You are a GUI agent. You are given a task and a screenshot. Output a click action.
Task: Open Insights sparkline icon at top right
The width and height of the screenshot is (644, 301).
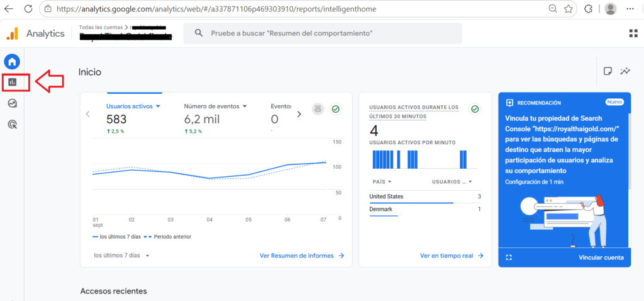625,71
